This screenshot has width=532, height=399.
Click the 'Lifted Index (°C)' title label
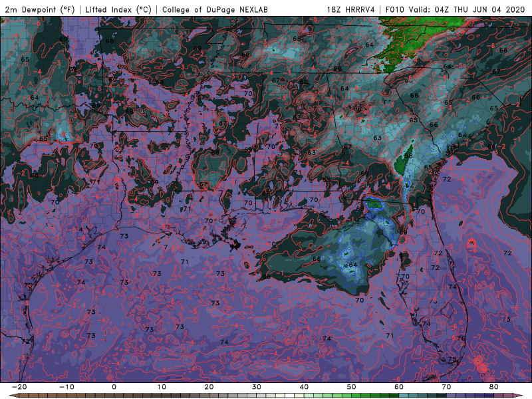(118, 10)
